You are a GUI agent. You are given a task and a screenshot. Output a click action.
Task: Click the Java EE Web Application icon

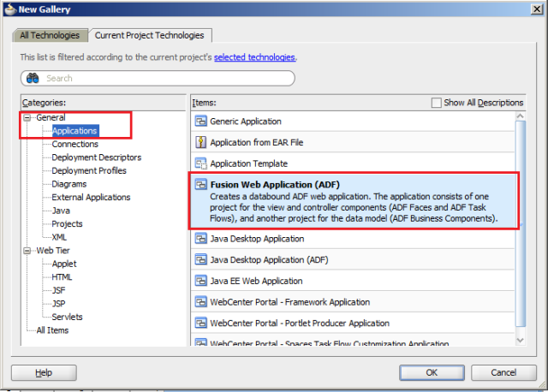(201, 281)
